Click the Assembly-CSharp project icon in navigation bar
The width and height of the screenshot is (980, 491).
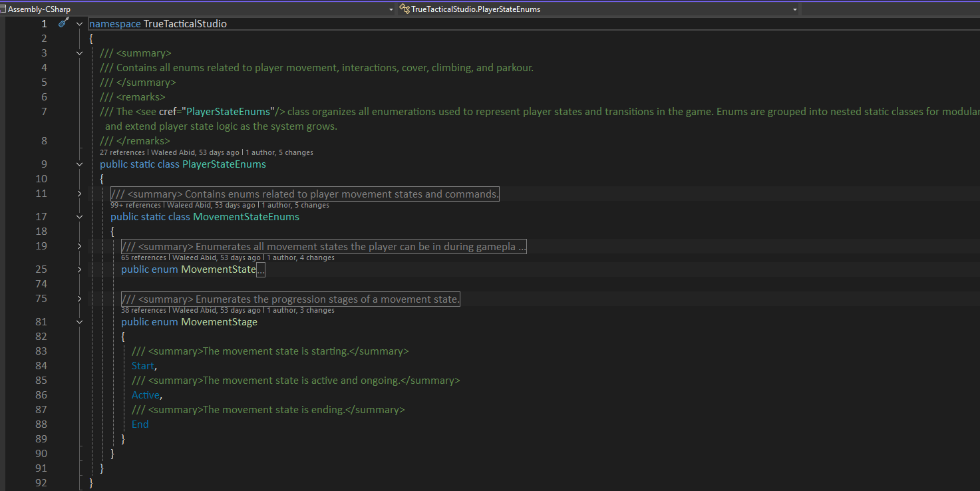tap(3, 9)
